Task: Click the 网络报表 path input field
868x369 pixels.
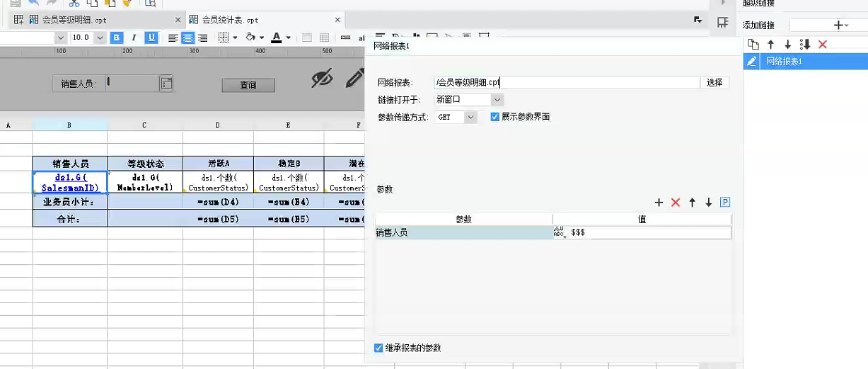Action: click(567, 82)
